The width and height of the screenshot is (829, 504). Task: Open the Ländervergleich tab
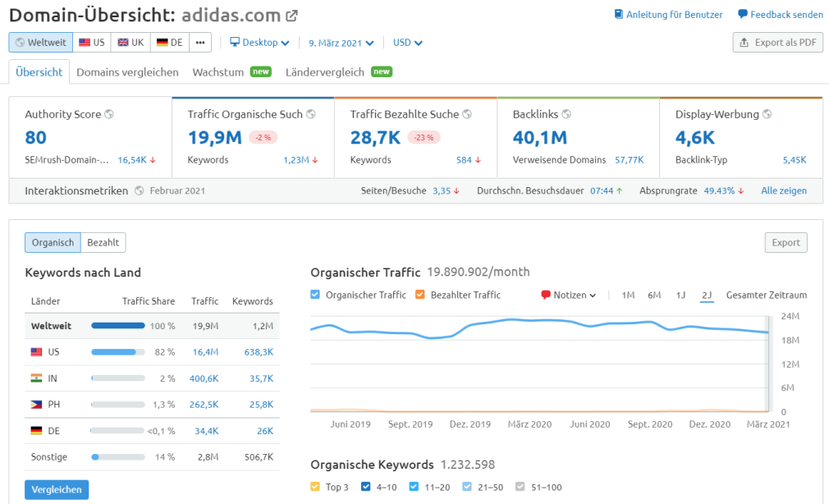[x=325, y=72]
